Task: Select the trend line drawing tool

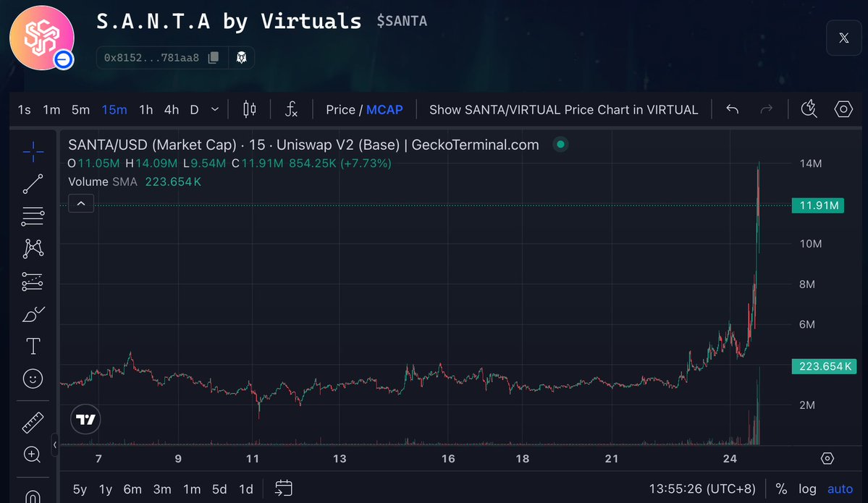Action: [33, 184]
